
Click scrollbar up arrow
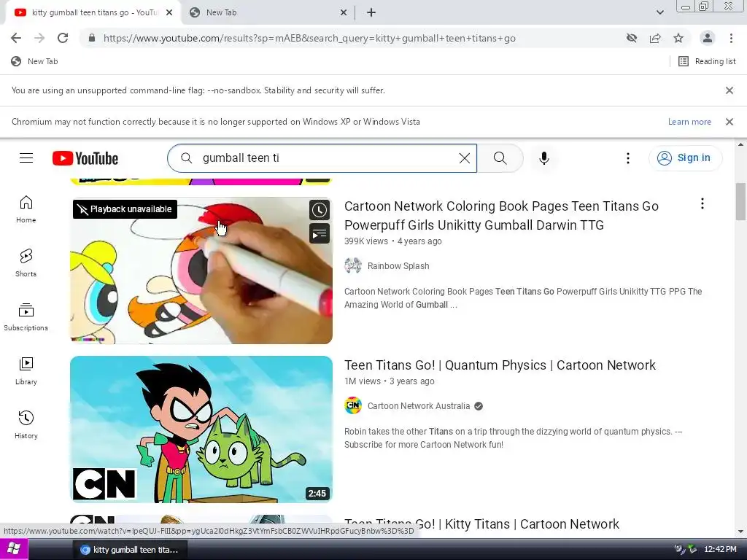tap(740, 144)
